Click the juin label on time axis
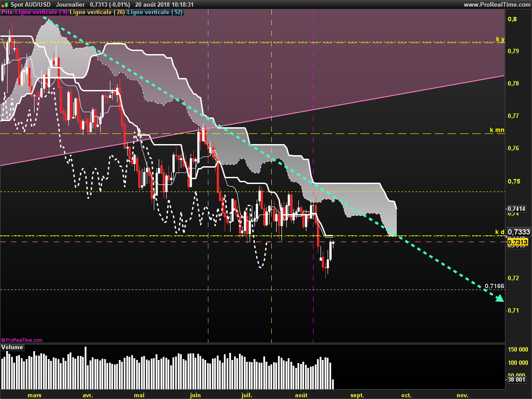Viewport: 532px width, 399px height. click(x=195, y=395)
